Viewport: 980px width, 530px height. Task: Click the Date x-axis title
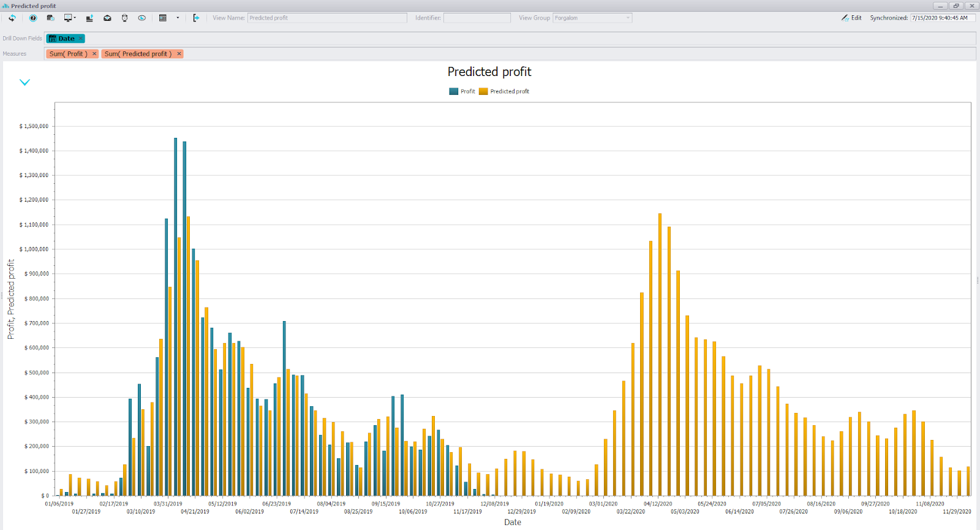pos(513,522)
